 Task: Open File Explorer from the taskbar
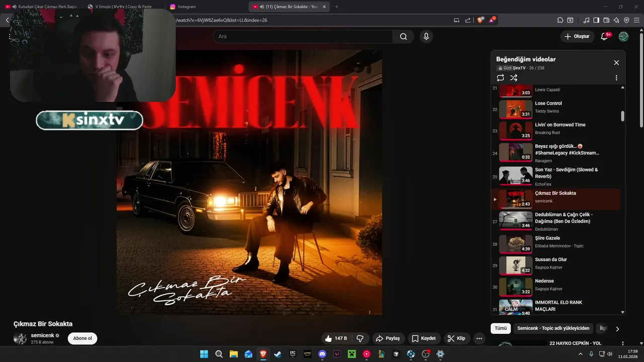click(x=233, y=354)
